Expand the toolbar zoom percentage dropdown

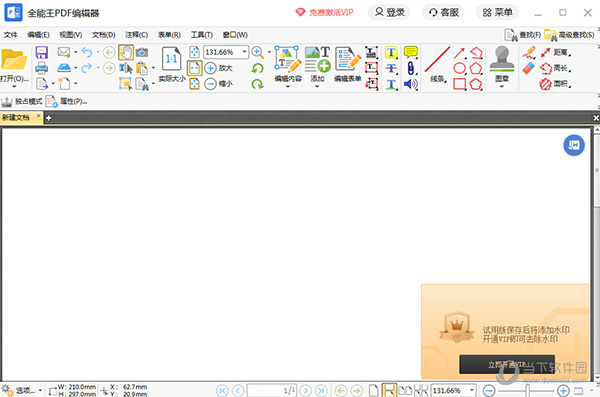coord(244,52)
